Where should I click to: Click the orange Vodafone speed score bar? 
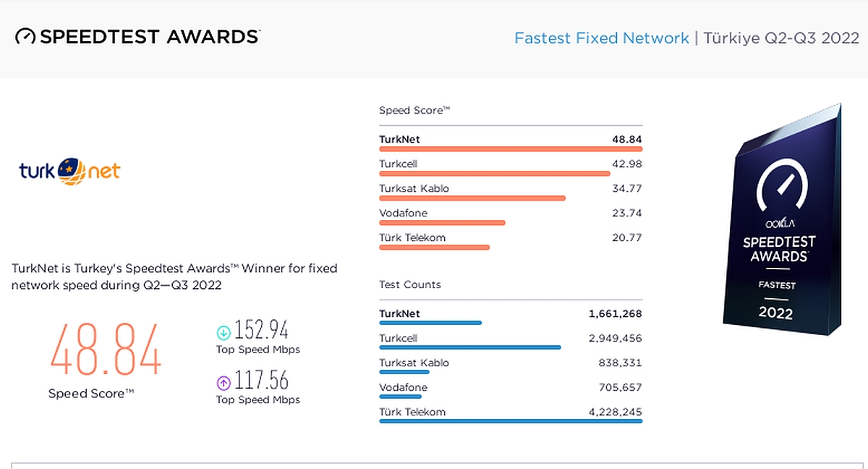(x=442, y=223)
